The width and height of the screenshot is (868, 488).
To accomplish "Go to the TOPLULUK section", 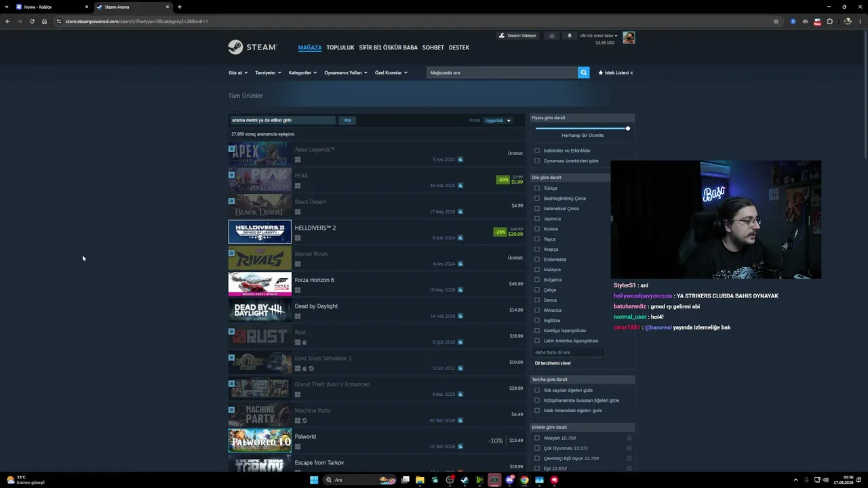I will [340, 47].
